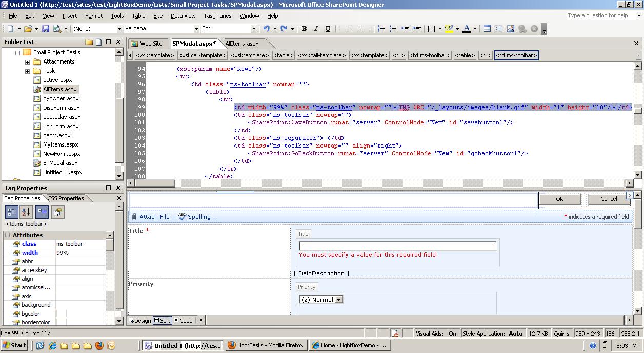The height and width of the screenshot is (353, 644).
Task: Click the Insert Picture from File icon
Action: (510, 29)
